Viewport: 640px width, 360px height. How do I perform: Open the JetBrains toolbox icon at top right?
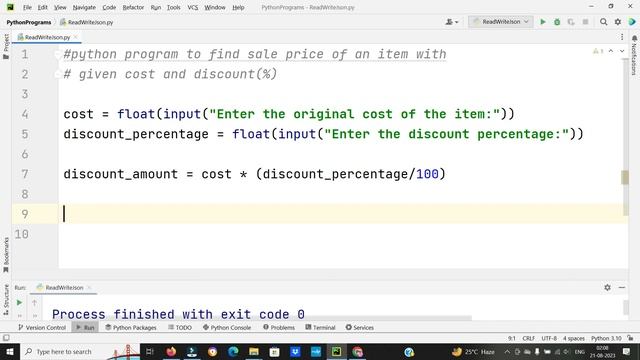(632, 22)
